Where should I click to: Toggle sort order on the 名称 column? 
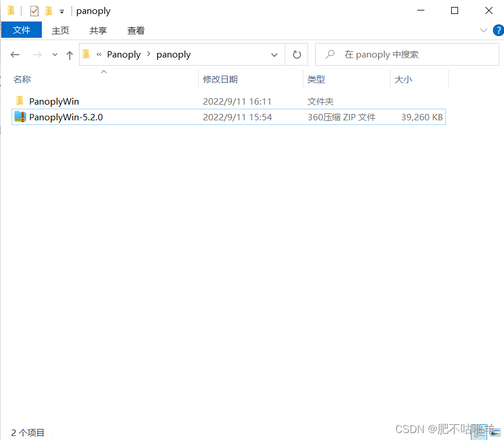pos(22,79)
